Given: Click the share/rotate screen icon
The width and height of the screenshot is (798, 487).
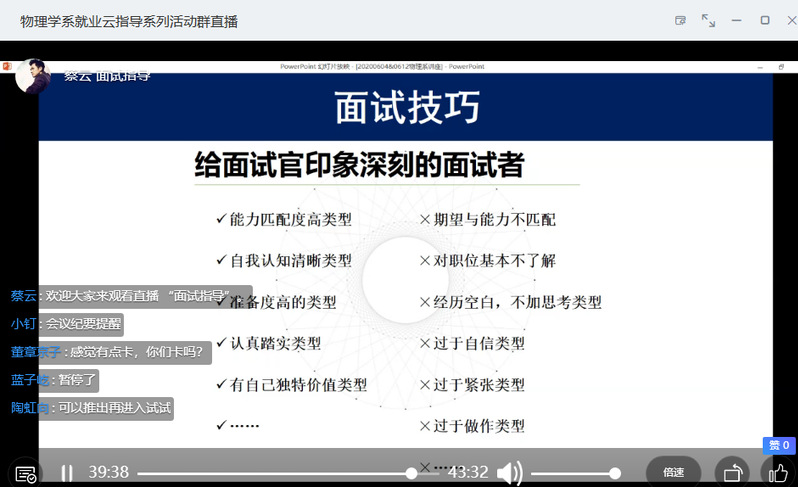Looking at the screenshot, I should [732, 473].
